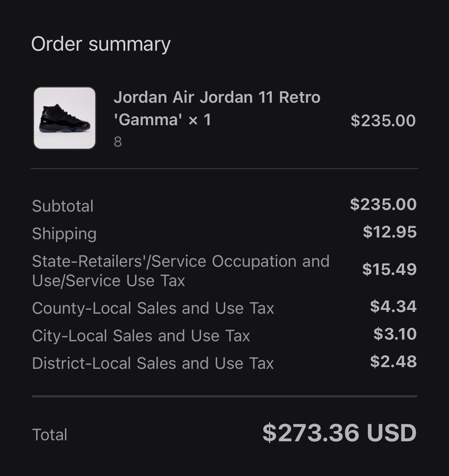Click the shoe size 8 label

118,142
